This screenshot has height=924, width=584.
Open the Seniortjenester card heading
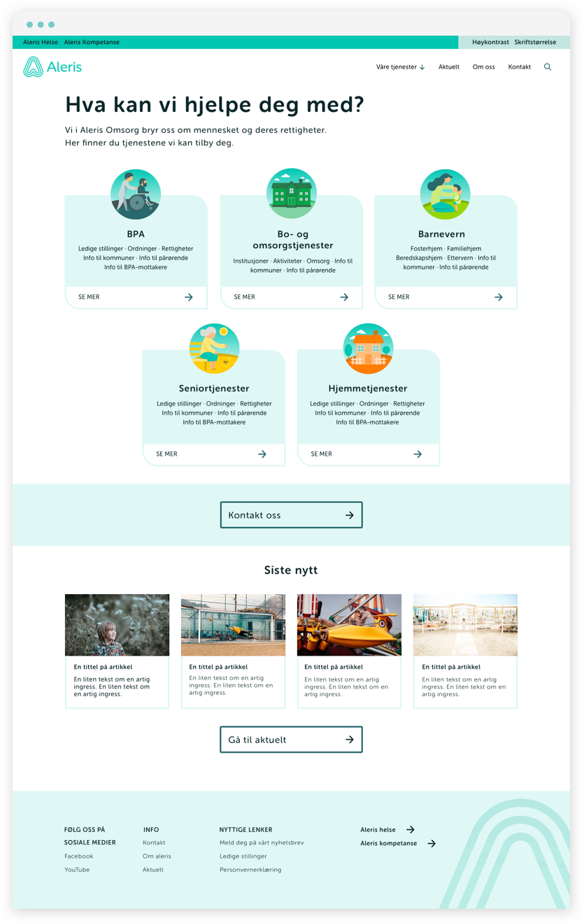click(x=214, y=389)
